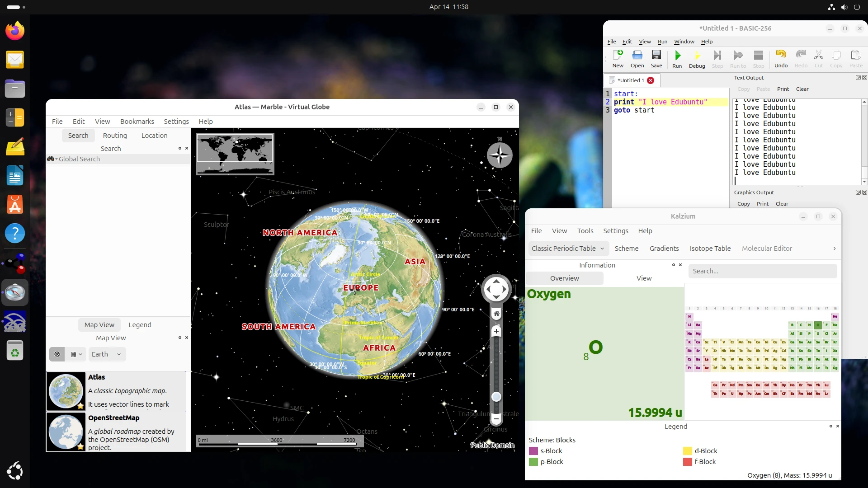Click the Debug toolbar icon
This screenshot has height=488, width=868.
pos(697,59)
